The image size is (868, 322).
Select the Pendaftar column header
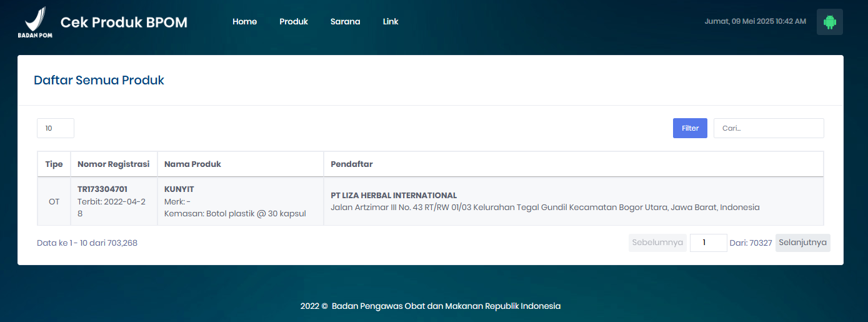tap(573, 164)
